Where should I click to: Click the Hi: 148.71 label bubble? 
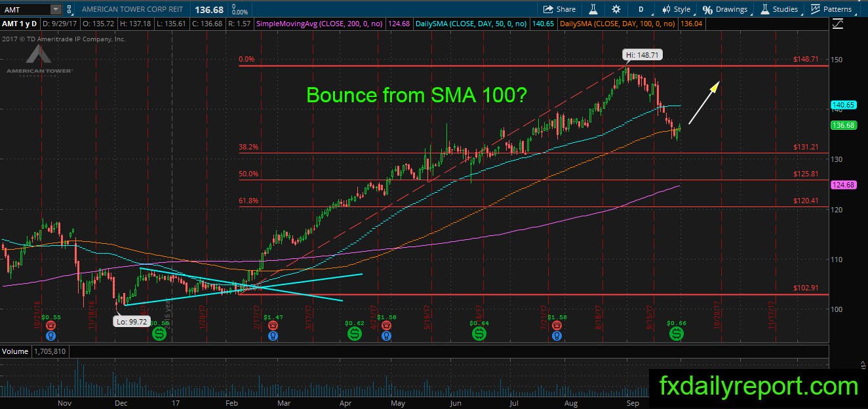642,56
